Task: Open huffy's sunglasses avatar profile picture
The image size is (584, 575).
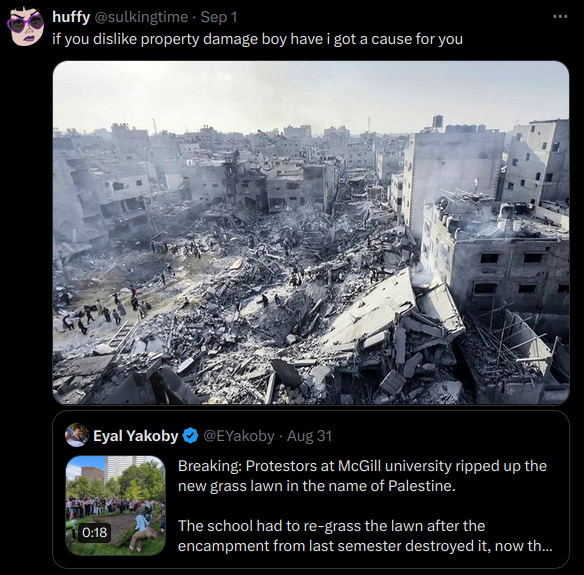Action: click(x=26, y=27)
